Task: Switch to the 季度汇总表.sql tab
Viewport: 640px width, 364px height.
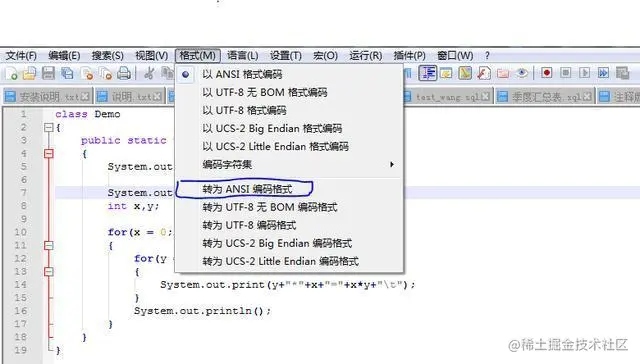Action: tap(545, 97)
